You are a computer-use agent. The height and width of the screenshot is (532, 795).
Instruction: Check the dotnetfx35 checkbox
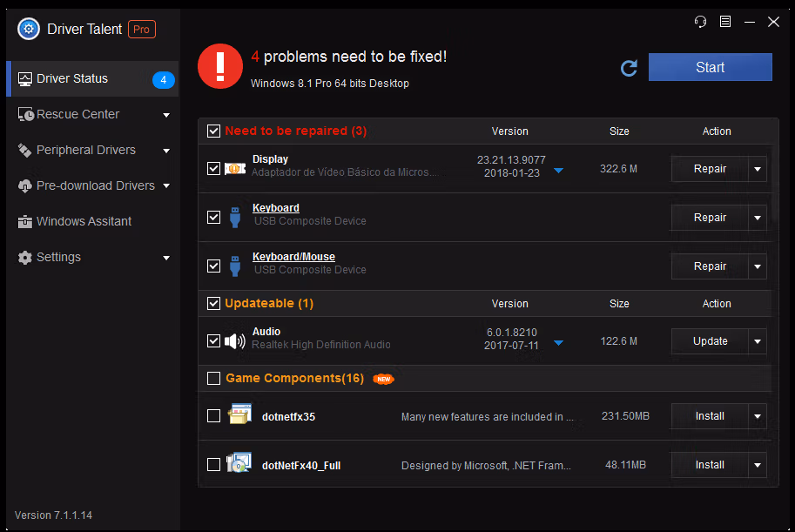213,416
